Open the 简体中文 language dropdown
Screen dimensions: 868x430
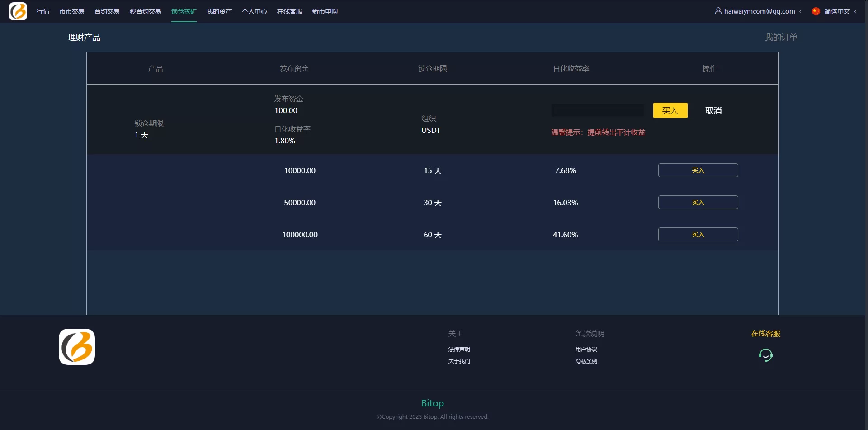click(x=837, y=11)
